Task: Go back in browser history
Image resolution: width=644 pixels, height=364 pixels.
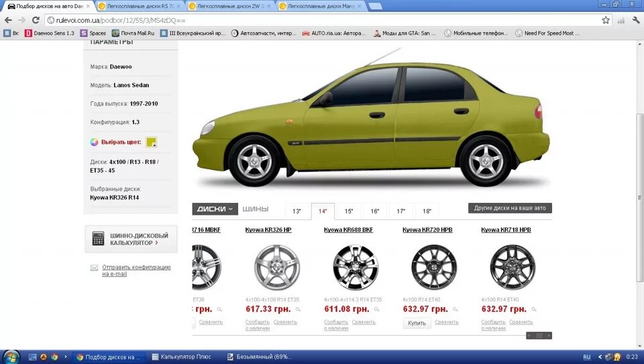Action: (8, 20)
